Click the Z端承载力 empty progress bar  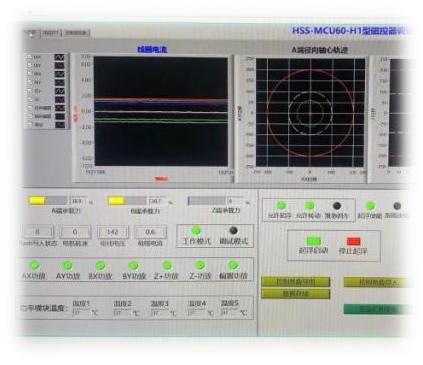coord(207,201)
